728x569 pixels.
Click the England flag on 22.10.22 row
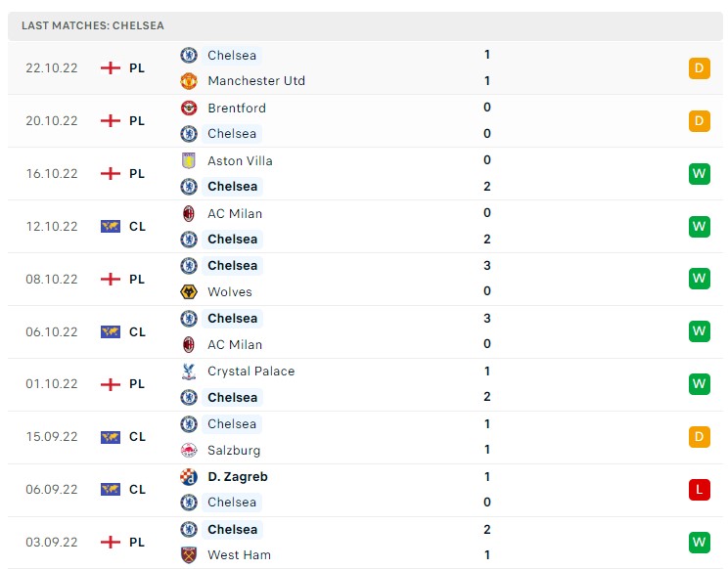(x=111, y=68)
